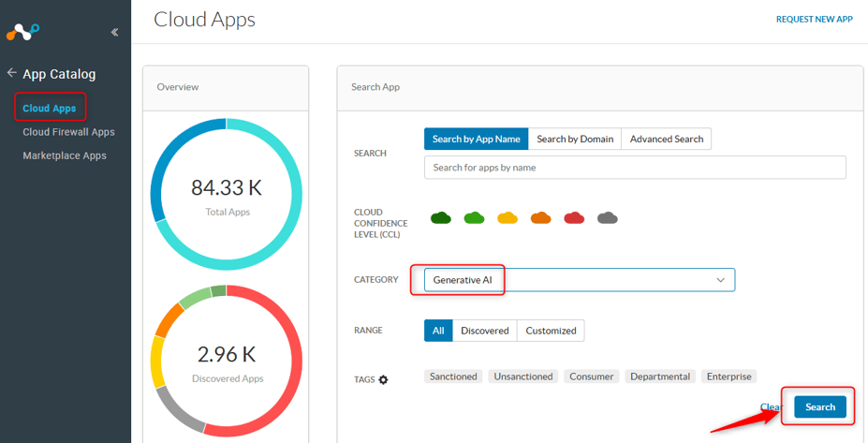Filter by light green cloud CCL
The image size is (868, 443).
click(475, 217)
